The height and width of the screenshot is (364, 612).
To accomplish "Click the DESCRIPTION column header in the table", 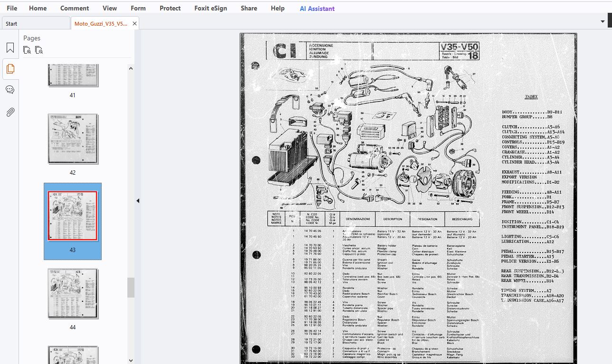I will click(393, 219).
